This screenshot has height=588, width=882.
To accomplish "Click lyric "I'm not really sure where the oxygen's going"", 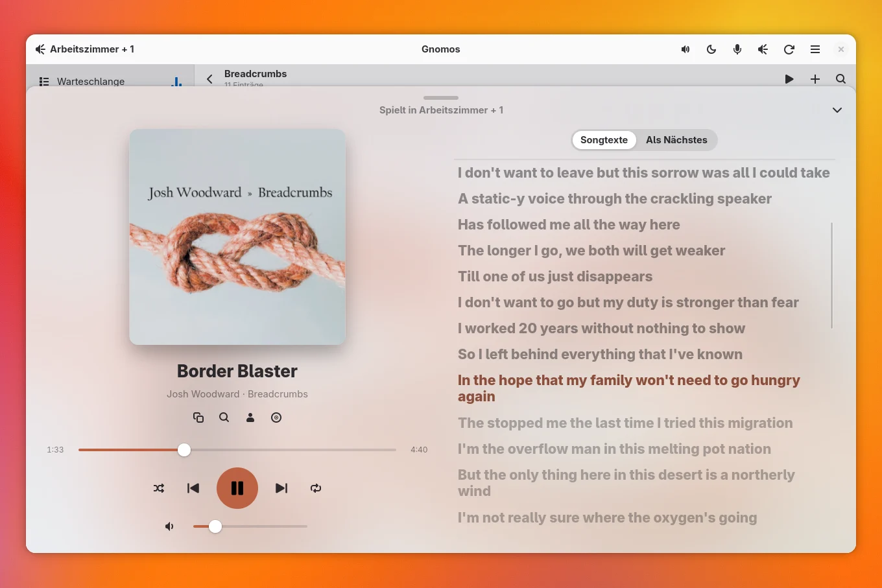I will tap(607, 518).
